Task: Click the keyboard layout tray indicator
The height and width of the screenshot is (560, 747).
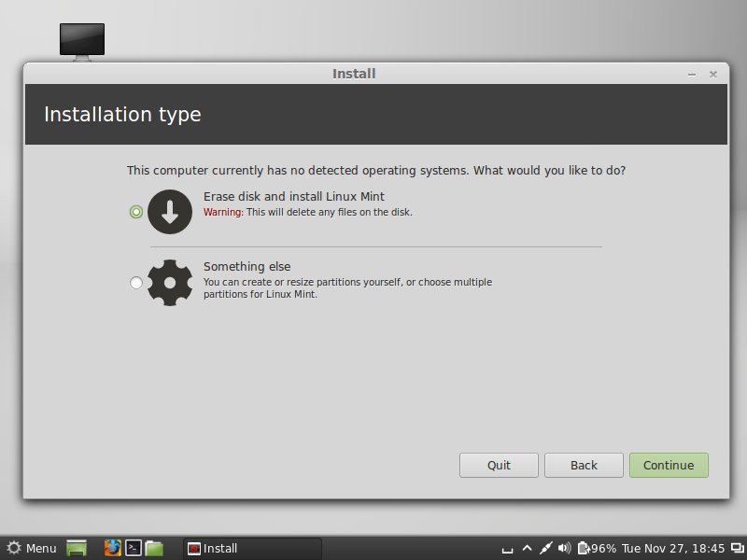Action: [x=507, y=550]
